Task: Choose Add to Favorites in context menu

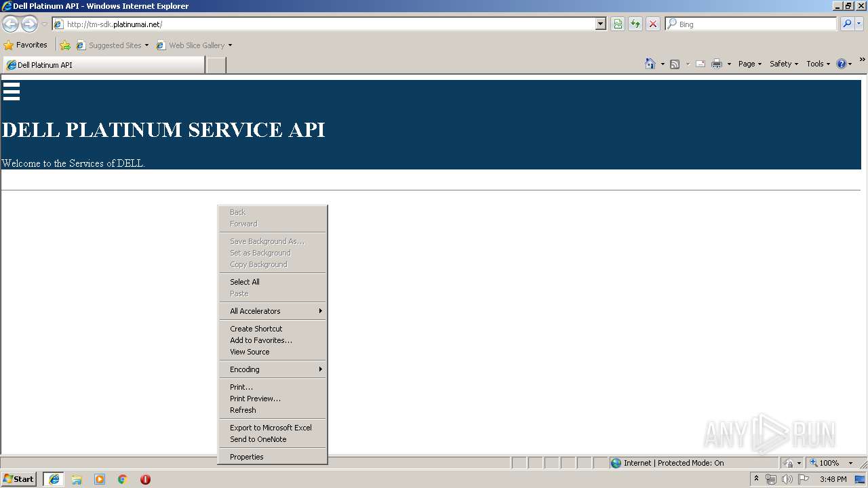Action: pyautogui.click(x=273, y=340)
